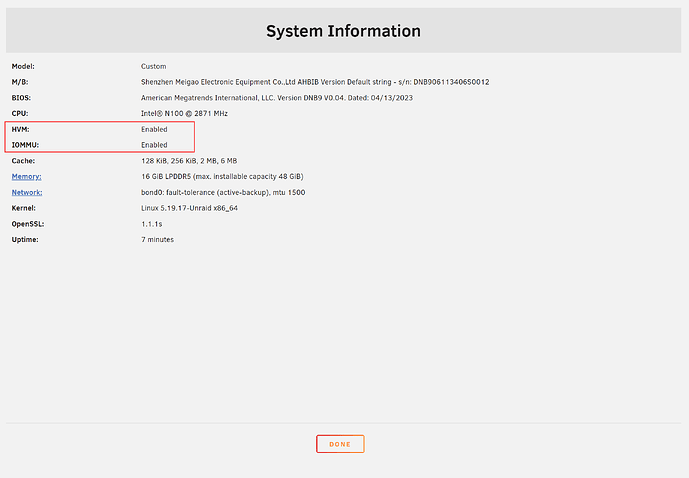This screenshot has width=689, height=478.
Task: Click the bond0 fault-tolerance network value
Action: [x=235, y=192]
